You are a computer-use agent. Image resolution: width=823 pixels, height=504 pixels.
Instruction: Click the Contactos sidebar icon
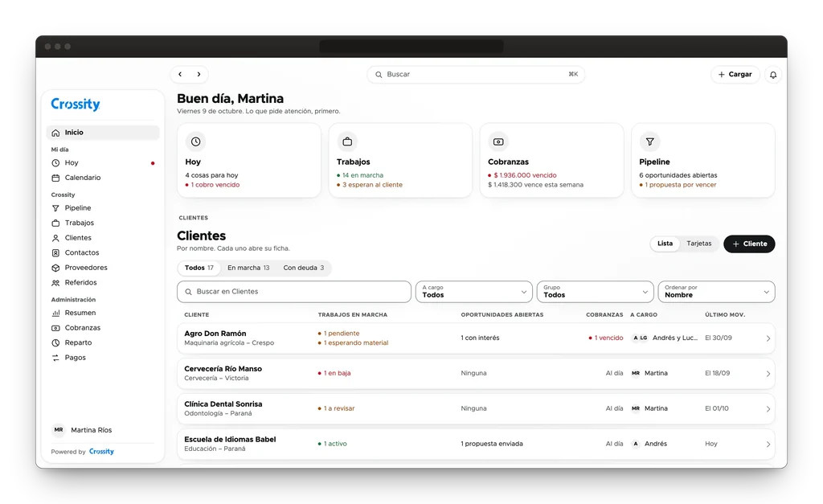pyautogui.click(x=55, y=253)
